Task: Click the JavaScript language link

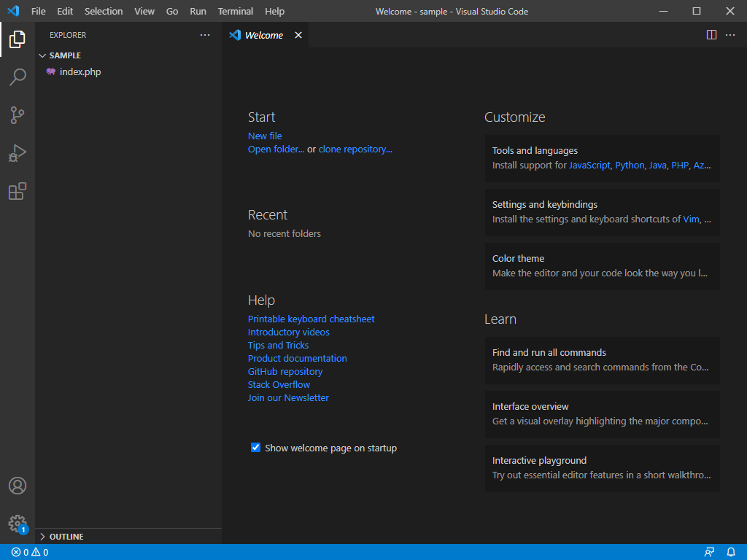Action: (x=589, y=166)
